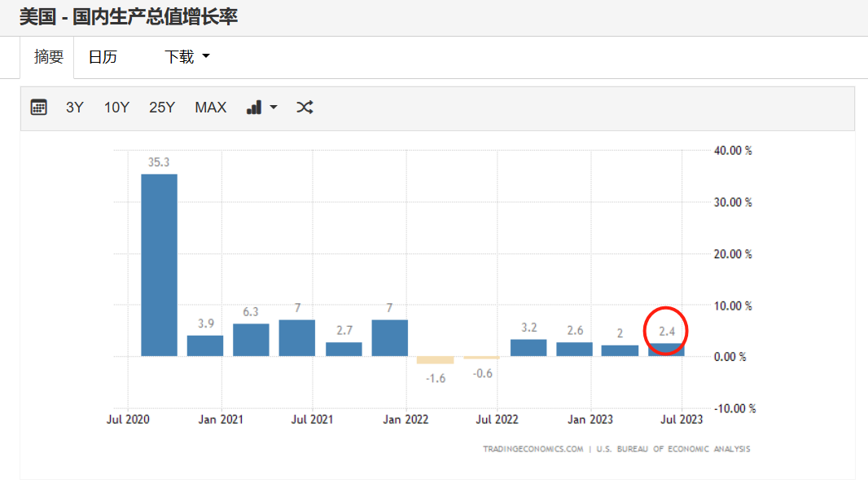This screenshot has height=497, width=868.
Task: Click the Jan 2021 axis label
Action: tap(221, 420)
